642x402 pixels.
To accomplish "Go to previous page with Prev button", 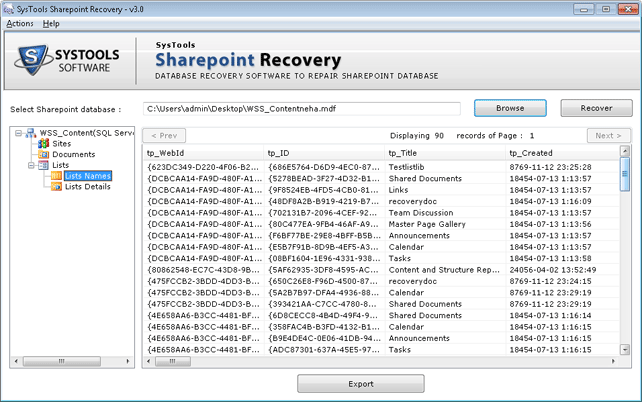I will point(164,136).
